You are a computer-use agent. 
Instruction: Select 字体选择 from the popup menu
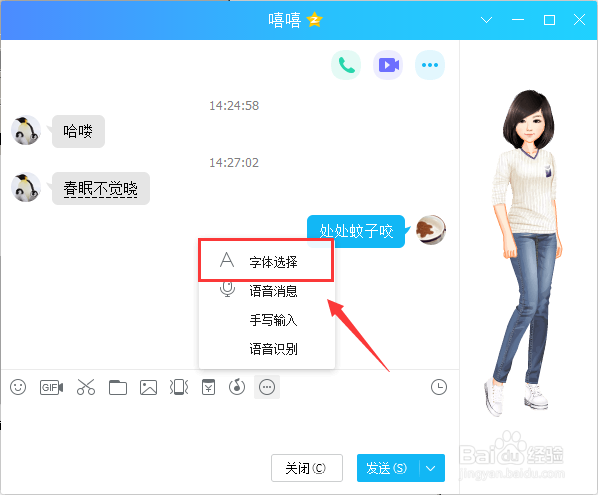pyautogui.click(x=266, y=261)
